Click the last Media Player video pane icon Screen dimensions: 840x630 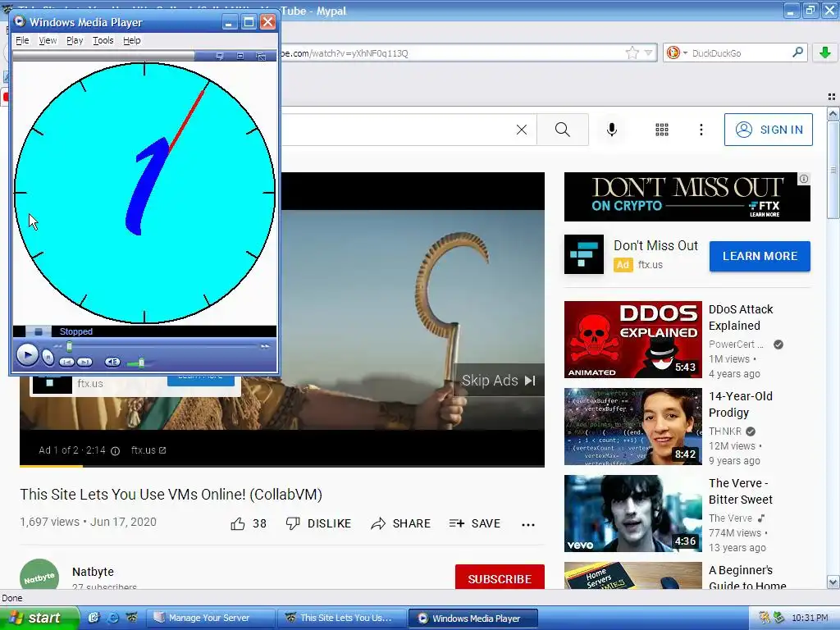[x=261, y=57]
